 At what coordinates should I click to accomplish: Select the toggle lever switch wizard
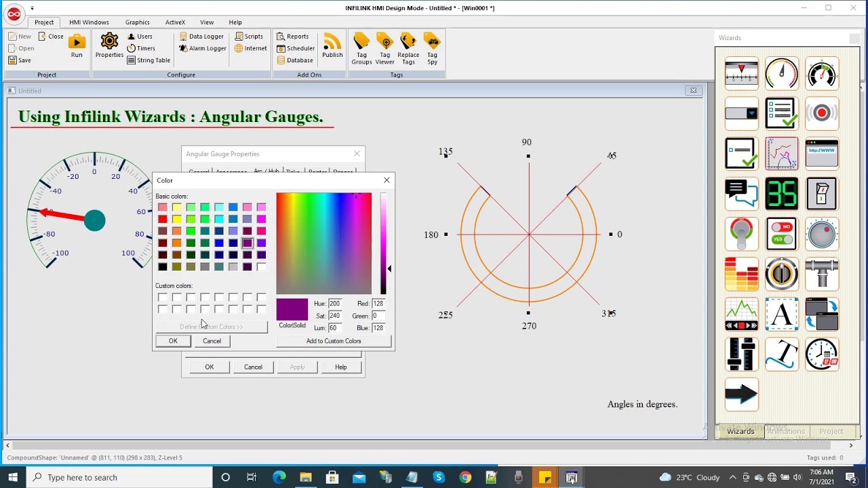click(x=741, y=234)
